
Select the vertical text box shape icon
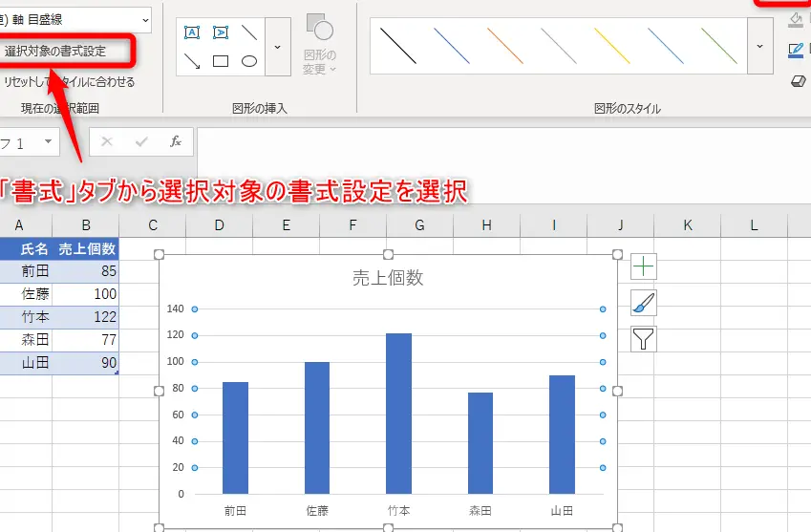tap(221, 32)
